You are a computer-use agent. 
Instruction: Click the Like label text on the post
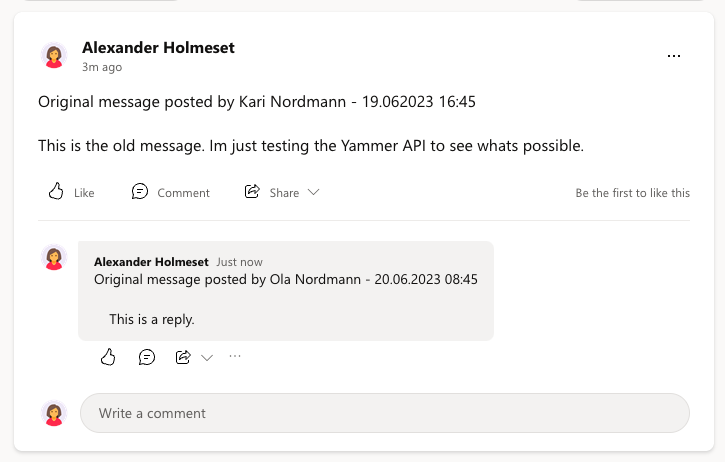(84, 193)
